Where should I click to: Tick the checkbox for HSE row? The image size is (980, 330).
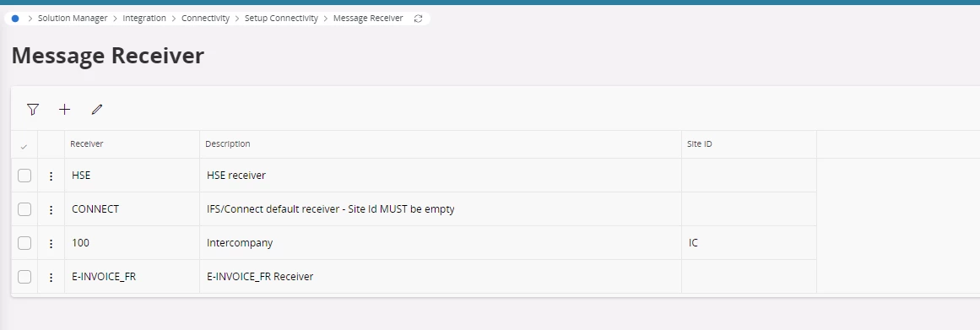24,176
